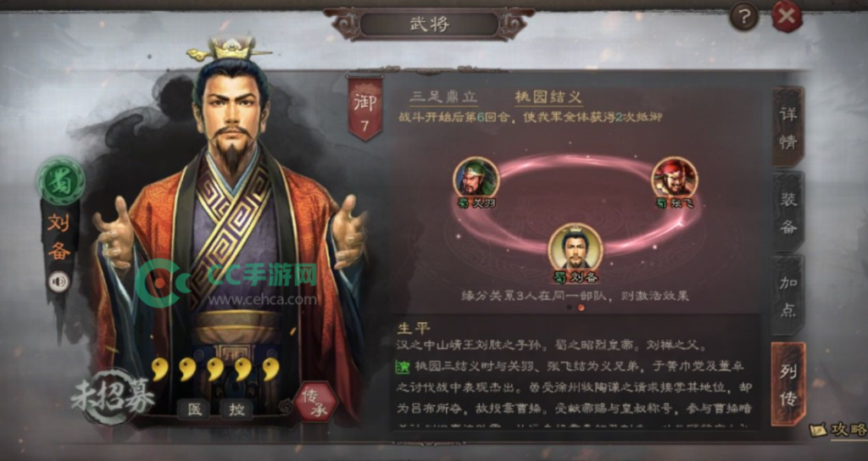This screenshot has height=461, width=868.
Task: Open the 攻略 guide scroll link
Action: tap(838, 430)
